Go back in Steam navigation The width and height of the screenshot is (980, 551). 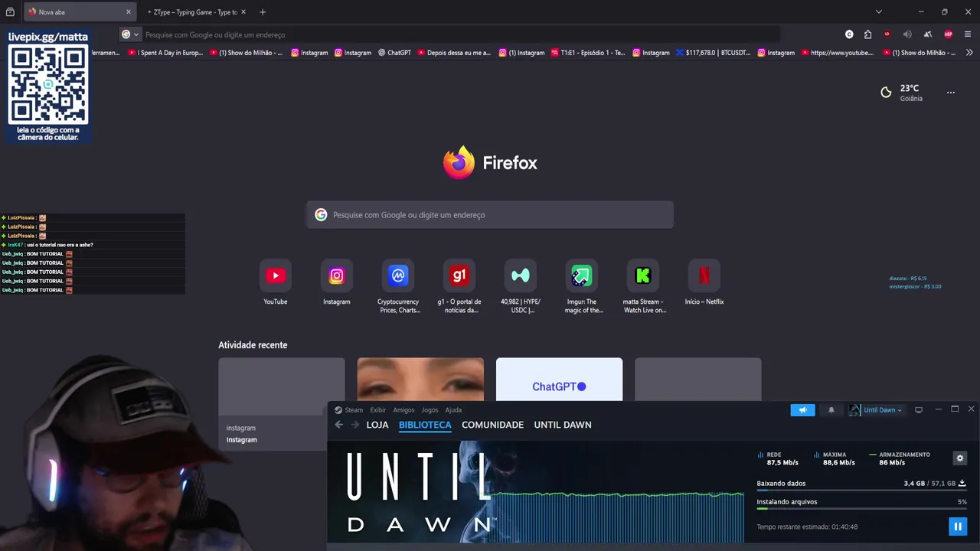point(339,425)
